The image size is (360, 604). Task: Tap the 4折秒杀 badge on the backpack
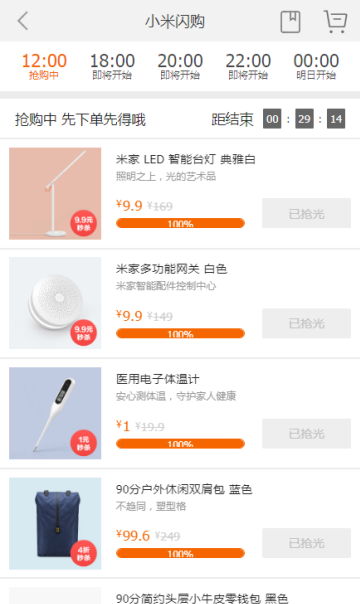84,553
